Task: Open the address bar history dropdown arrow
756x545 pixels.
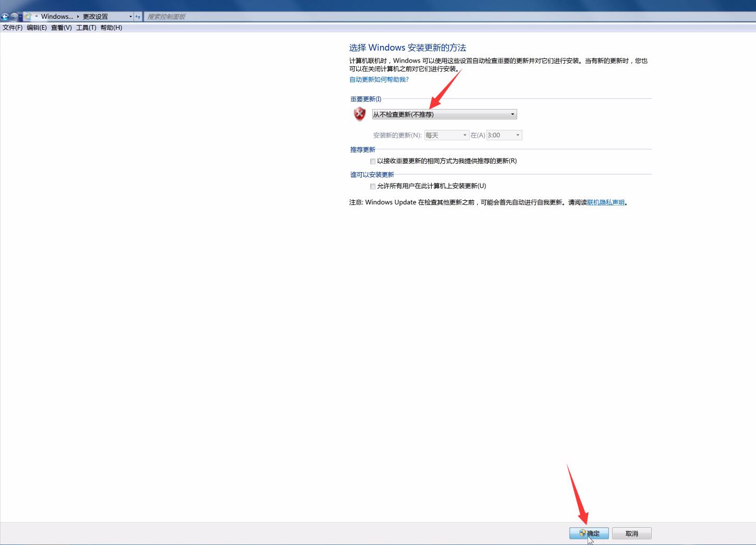Action: tap(130, 17)
